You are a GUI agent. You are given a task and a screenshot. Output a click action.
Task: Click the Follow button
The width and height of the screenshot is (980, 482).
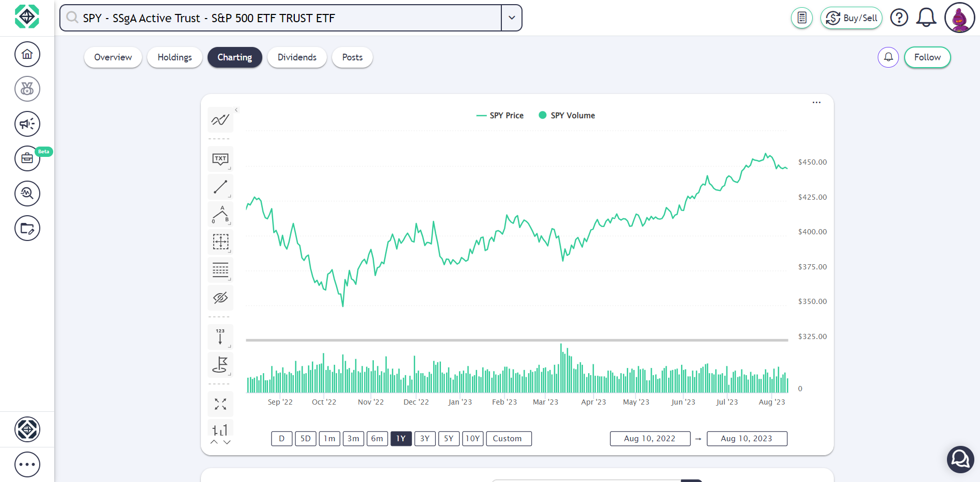[x=927, y=57]
